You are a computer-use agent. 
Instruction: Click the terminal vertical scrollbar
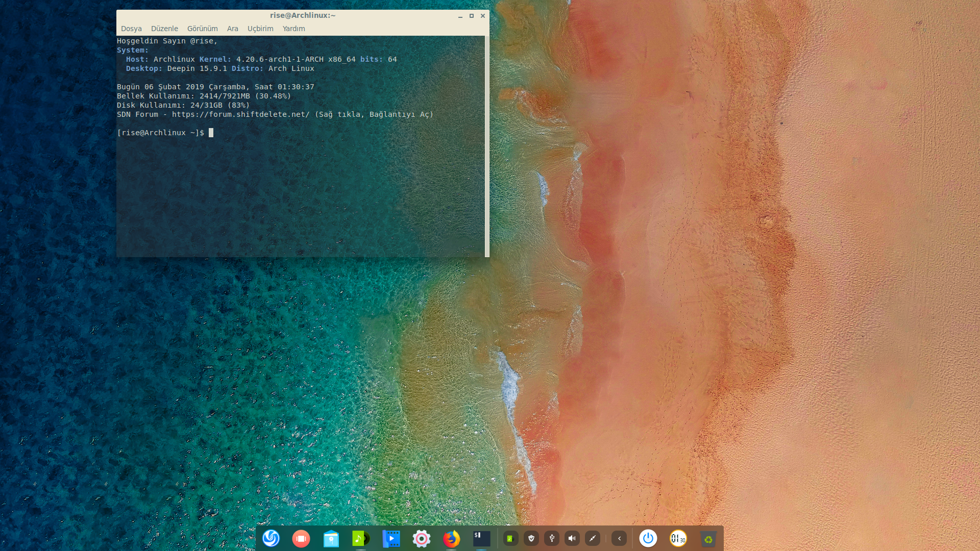click(487, 145)
